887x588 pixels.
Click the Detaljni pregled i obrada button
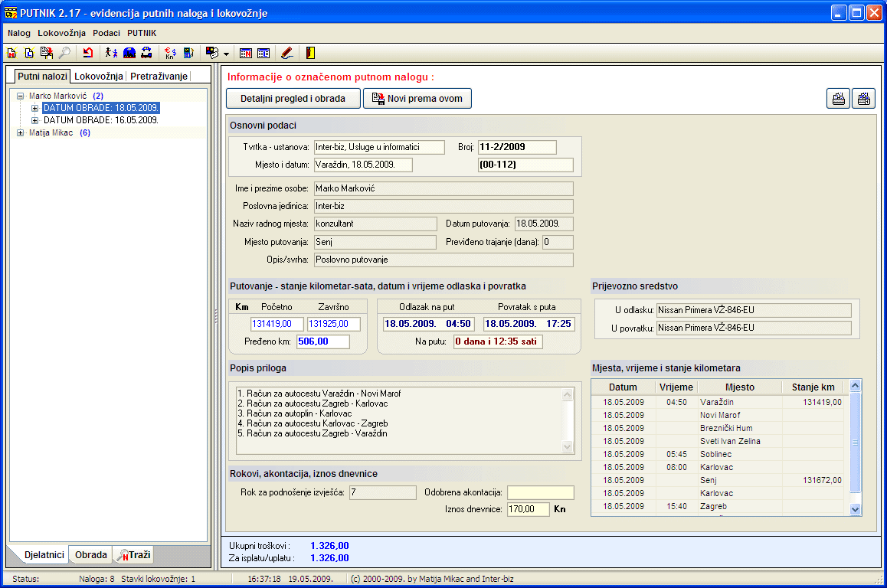click(293, 99)
